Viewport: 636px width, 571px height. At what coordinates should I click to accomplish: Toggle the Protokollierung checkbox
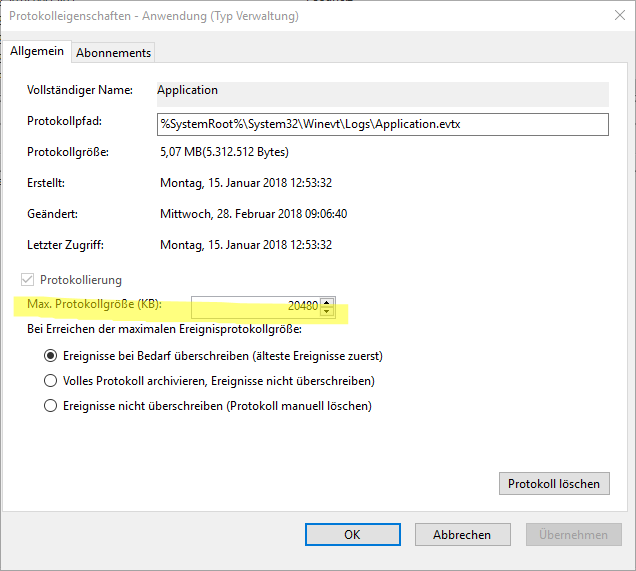coord(28,280)
